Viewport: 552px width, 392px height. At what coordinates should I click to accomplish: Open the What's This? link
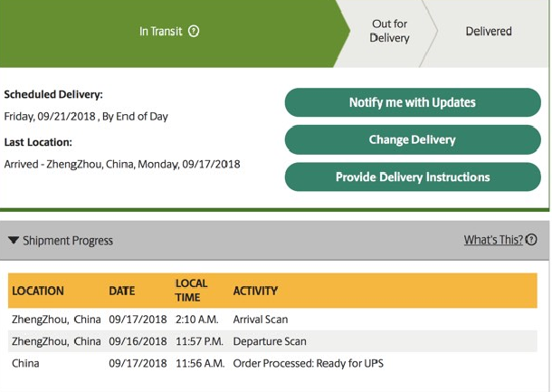coord(493,240)
